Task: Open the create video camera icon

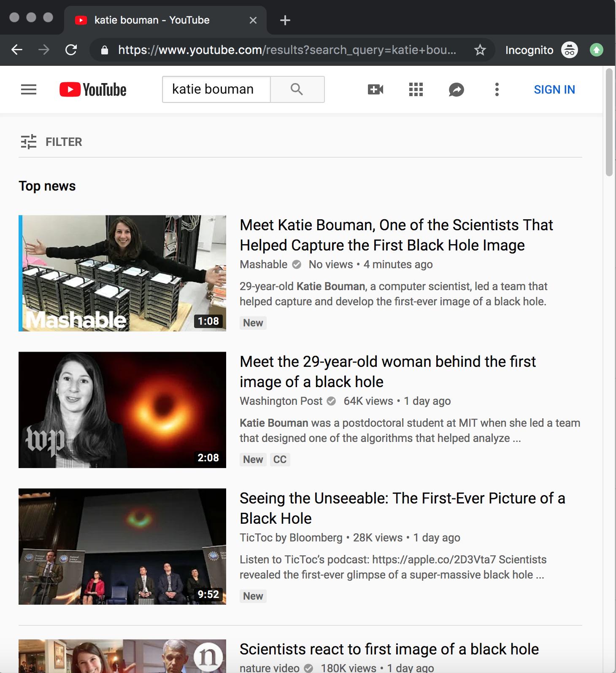Action: click(376, 89)
